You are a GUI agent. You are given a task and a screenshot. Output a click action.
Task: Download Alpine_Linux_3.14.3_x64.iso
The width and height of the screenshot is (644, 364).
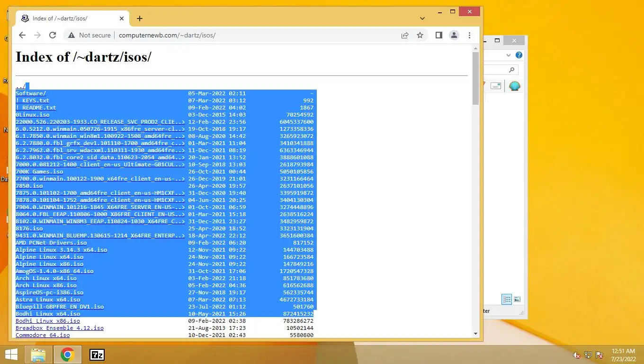coord(61,250)
